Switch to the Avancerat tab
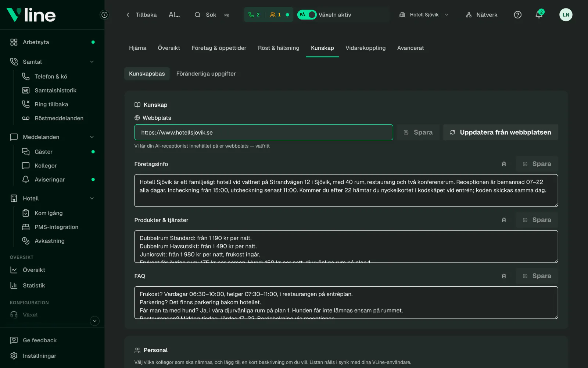 (410, 48)
